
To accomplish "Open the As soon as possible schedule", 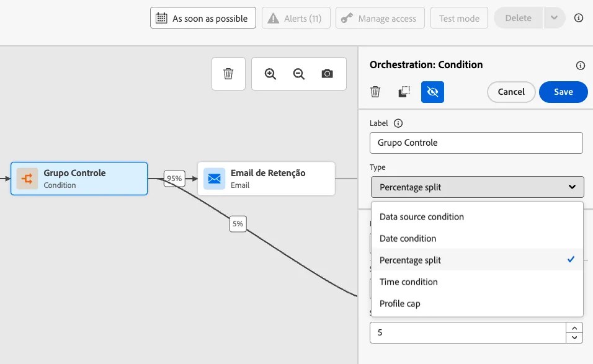I will 203,18.
